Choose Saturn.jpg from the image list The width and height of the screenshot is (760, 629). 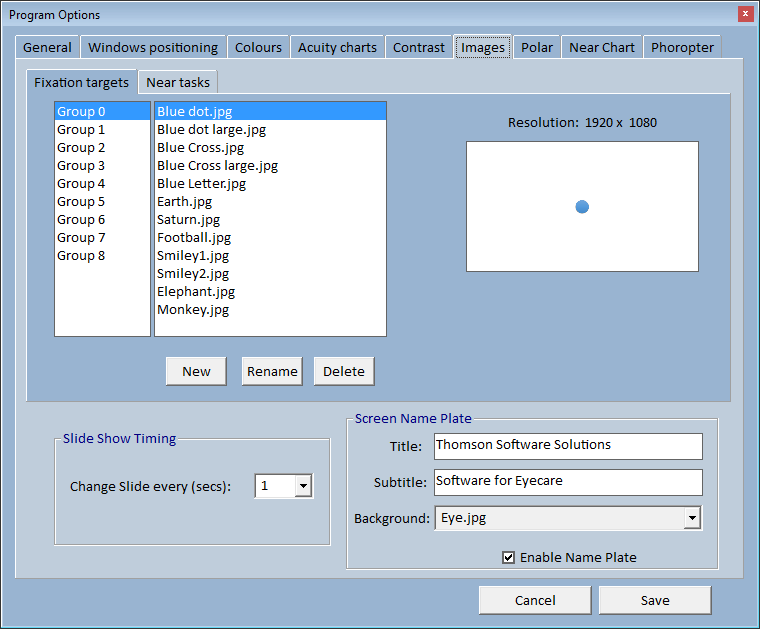click(x=189, y=219)
